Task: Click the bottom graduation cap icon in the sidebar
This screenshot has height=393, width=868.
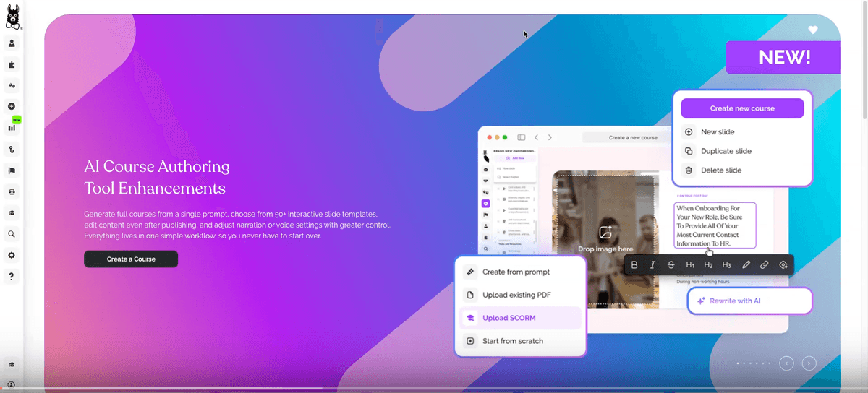Action: (x=12, y=365)
